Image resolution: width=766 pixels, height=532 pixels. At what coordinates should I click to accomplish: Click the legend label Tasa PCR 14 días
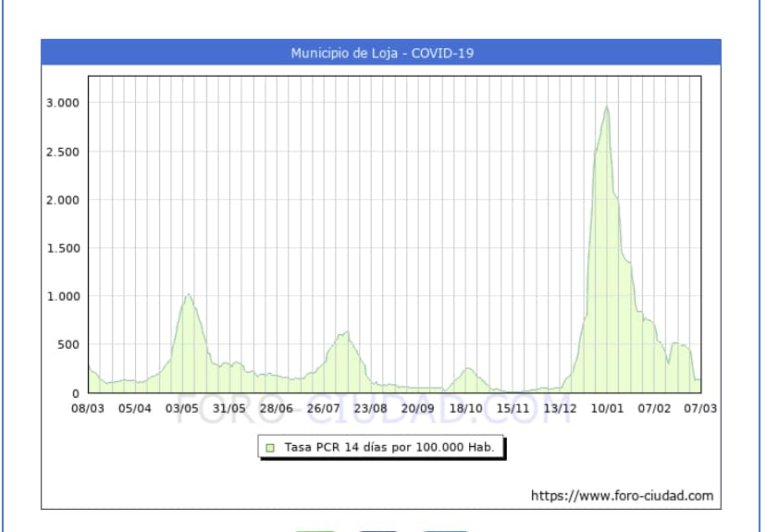(389, 447)
